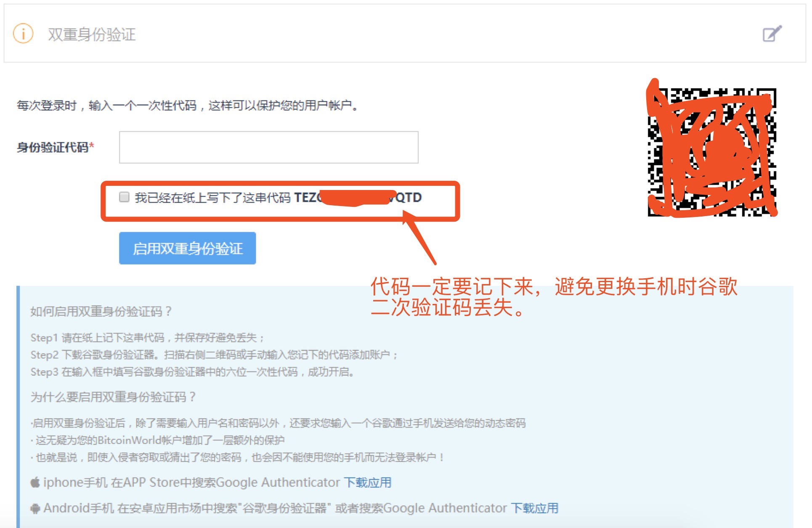Focus the 身份验证代码 input field
The height and width of the screenshot is (528, 812).
(268, 147)
